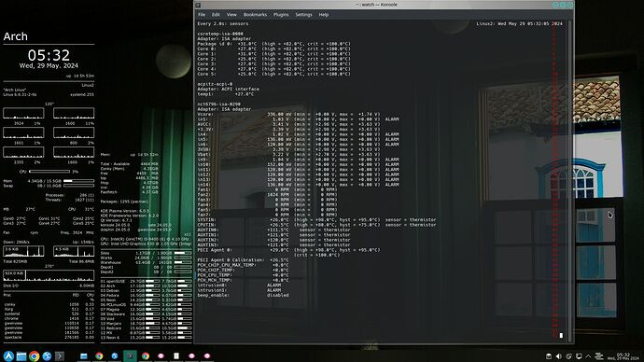This screenshot has height=362, width=644.
Task: Click the Konsole window menu icon
Action: coord(198,5)
